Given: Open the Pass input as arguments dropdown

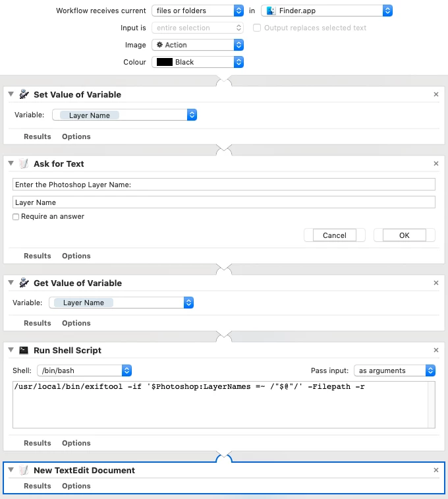Looking at the screenshot, I should [395, 370].
